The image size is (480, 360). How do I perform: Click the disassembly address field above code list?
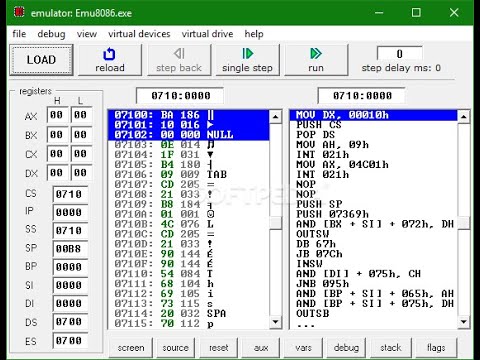click(x=362, y=96)
